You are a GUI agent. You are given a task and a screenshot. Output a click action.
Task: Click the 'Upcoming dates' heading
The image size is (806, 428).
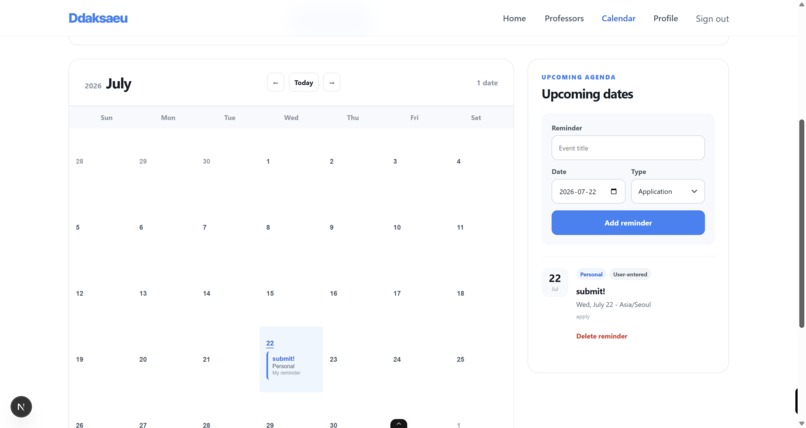[x=587, y=94]
